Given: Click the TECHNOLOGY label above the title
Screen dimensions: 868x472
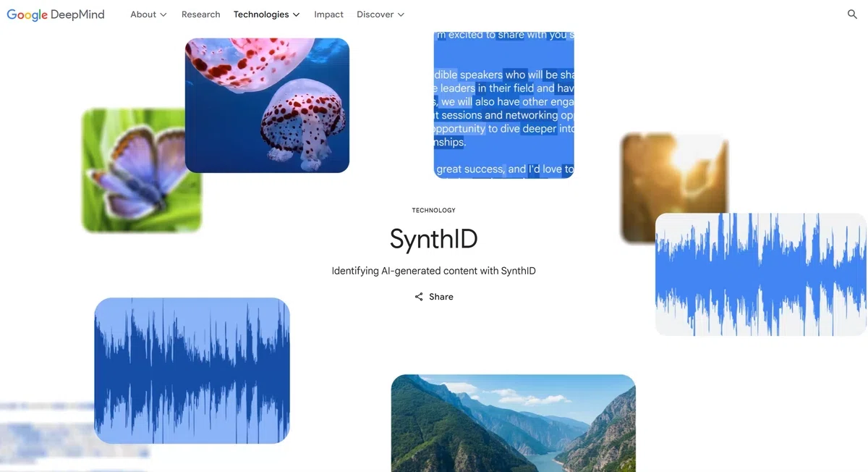Looking at the screenshot, I should click(x=434, y=211).
